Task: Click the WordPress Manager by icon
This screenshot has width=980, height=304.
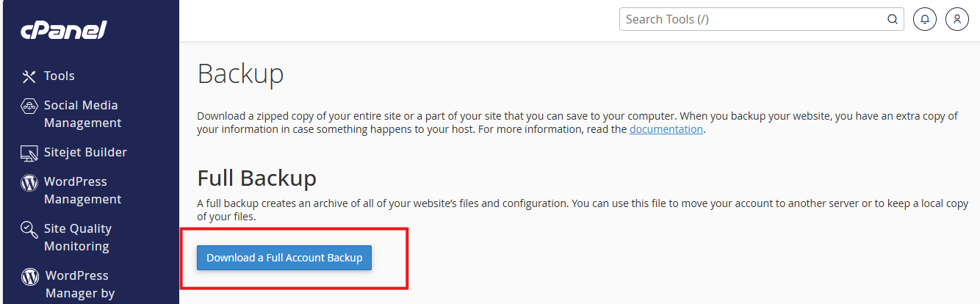Action: [30, 277]
